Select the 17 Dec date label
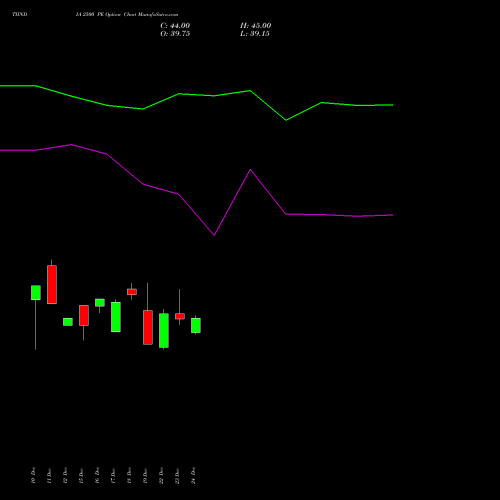This screenshot has height=500, width=500. 113,475
